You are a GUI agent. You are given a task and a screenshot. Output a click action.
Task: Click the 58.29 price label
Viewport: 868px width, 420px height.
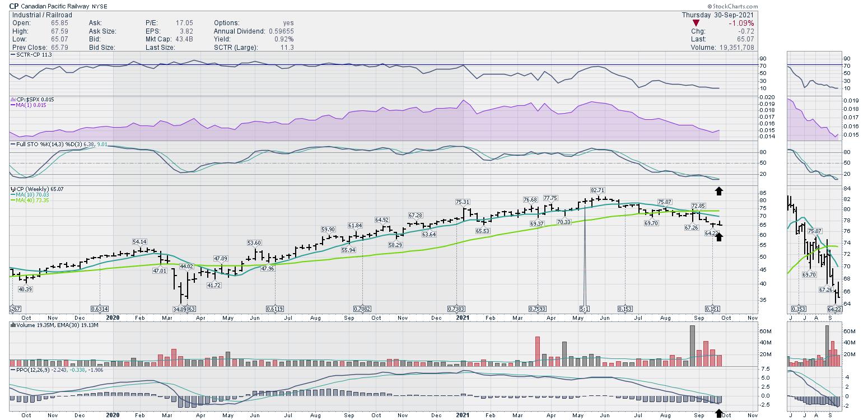[395, 245]
